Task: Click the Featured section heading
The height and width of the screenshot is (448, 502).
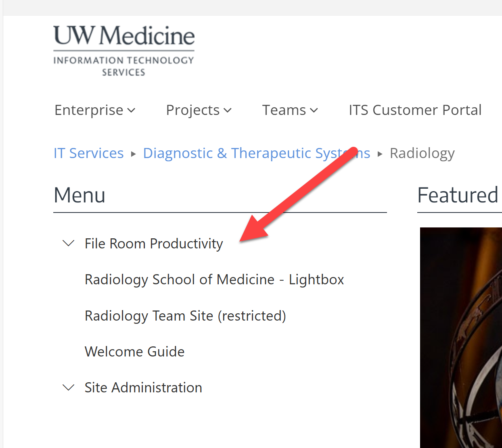Action: click(458, 195)
